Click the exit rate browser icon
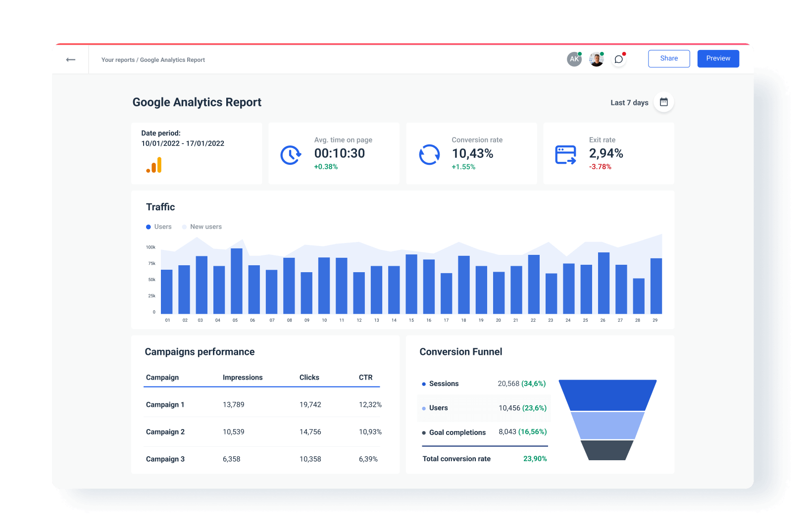This screenshot has height=532, width=805. pyautogui.click(x=565, y=155)
